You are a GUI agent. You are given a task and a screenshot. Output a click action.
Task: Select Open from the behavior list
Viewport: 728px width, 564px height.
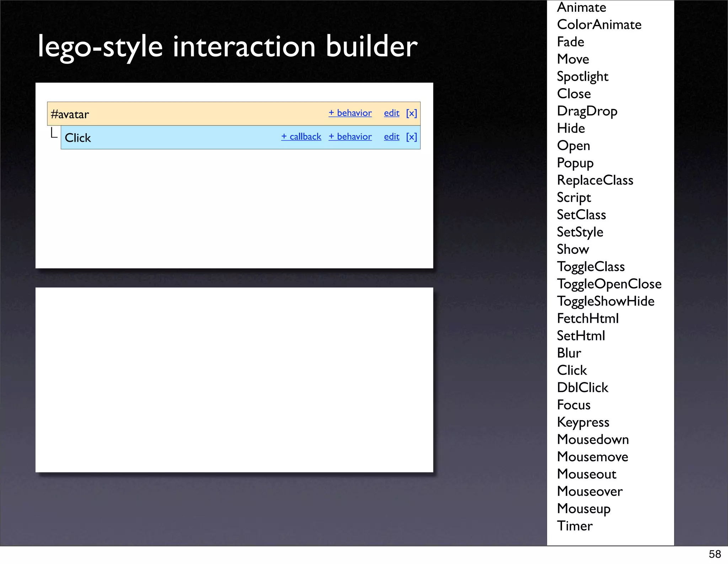(x=573, y=146)
